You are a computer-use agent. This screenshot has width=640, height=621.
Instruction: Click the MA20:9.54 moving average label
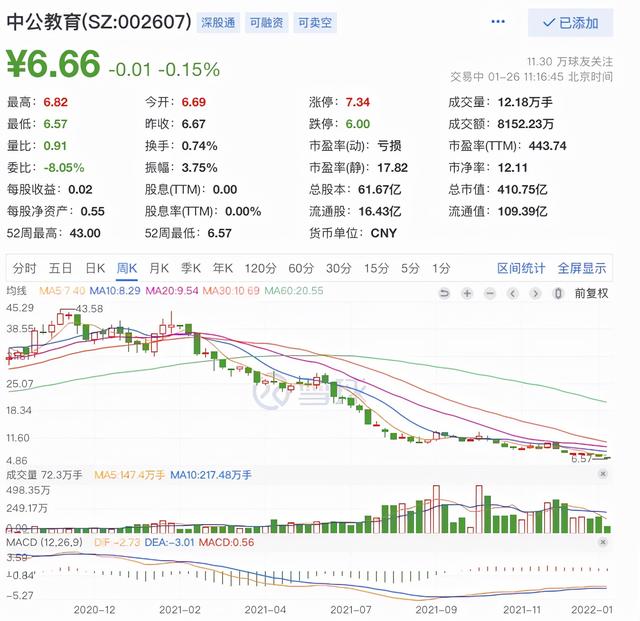pos(172,291)
